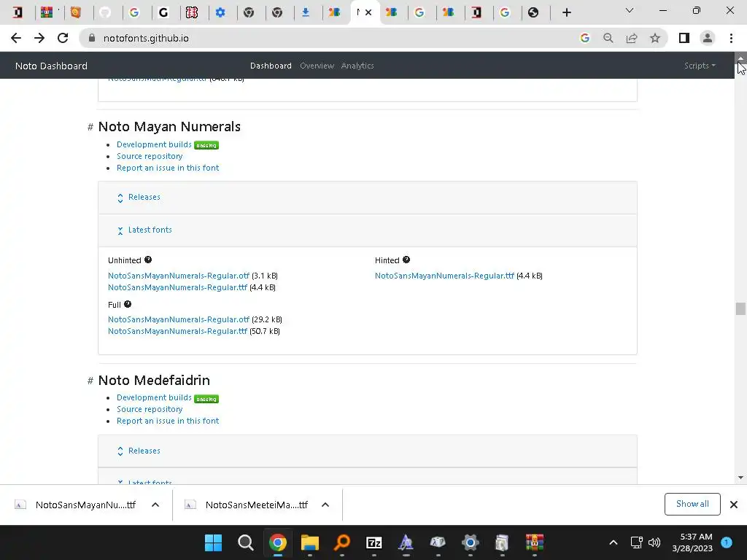Click the # anchor for Noto Medefaidrin
747x560 pixels.
click(90, 381)
